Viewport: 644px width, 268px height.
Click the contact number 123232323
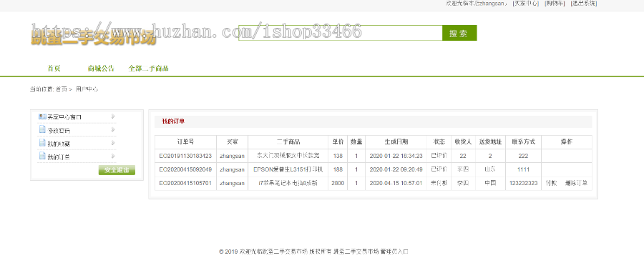coord(523,183)
